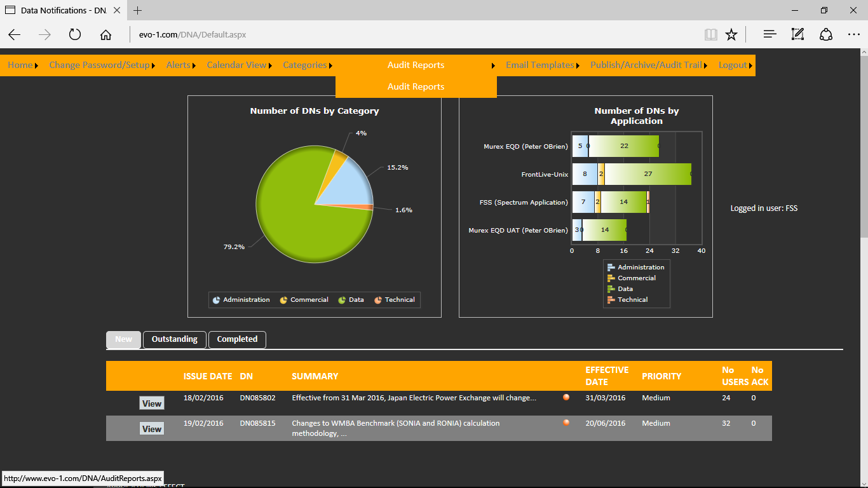Click the browser Back arrow
Viewport: 868px width, 488px height.
[x=15, y=35]
